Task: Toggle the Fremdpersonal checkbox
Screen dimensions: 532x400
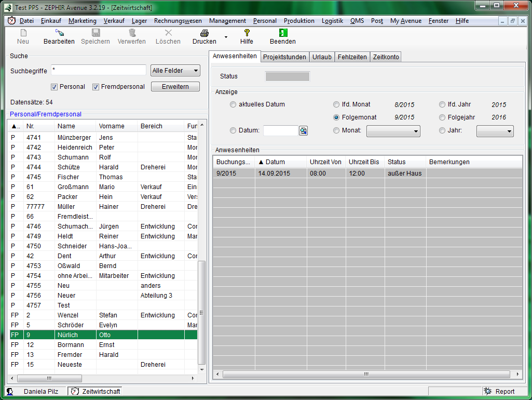Action: coord(96,87)
